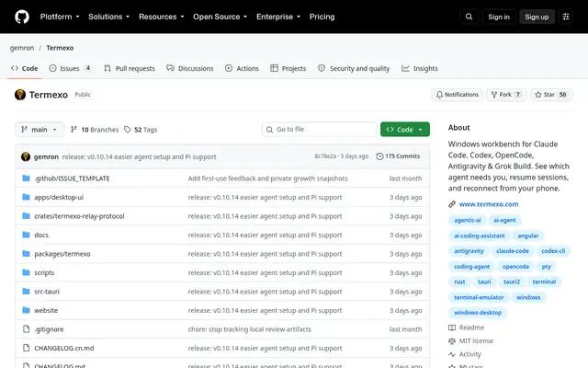Open the green Code dropdown button
This screenshot has height=368, width=588.
click(x=405, y=130)
